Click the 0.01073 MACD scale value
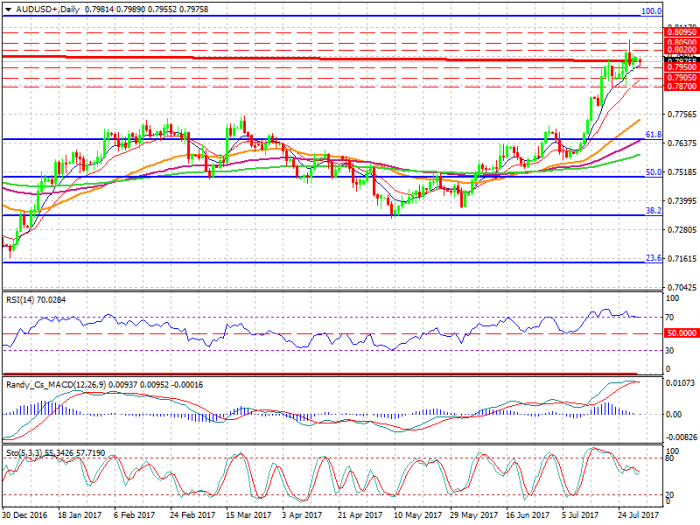 680,383
